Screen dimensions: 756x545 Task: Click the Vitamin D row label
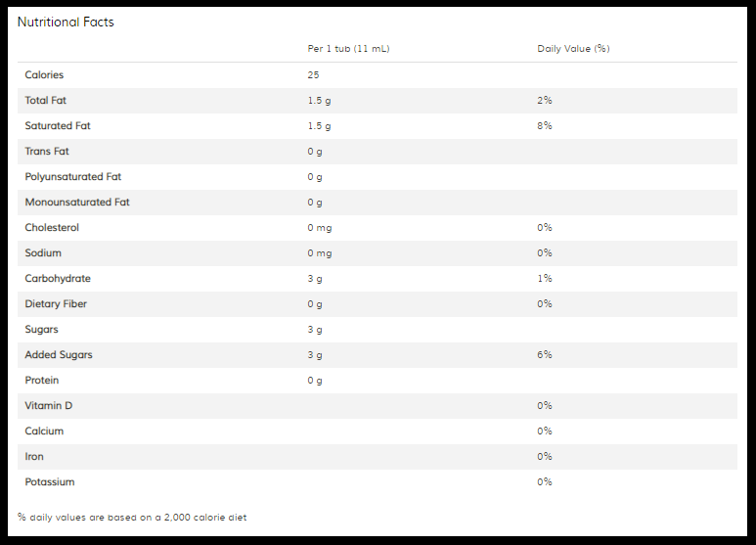[49, 406]
